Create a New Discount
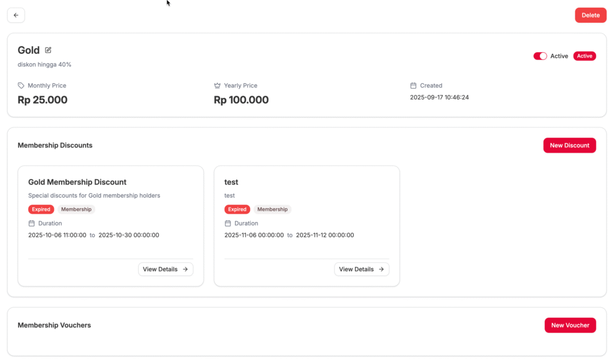This screenshot has width=613, height=364. pyautogui.click(x=569, y=145)
